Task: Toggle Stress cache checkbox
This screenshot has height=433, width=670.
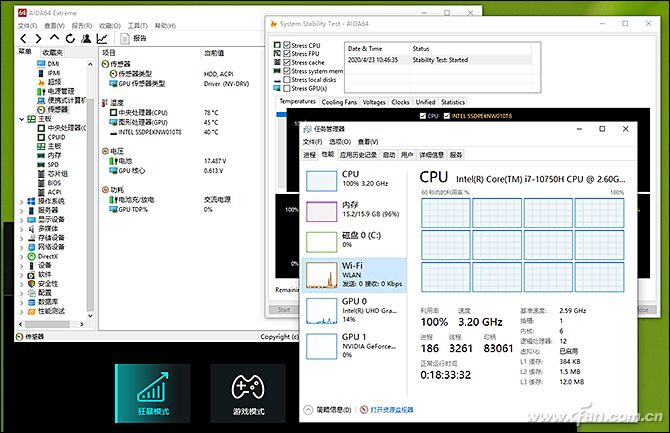Action: (x=287, y=62)
